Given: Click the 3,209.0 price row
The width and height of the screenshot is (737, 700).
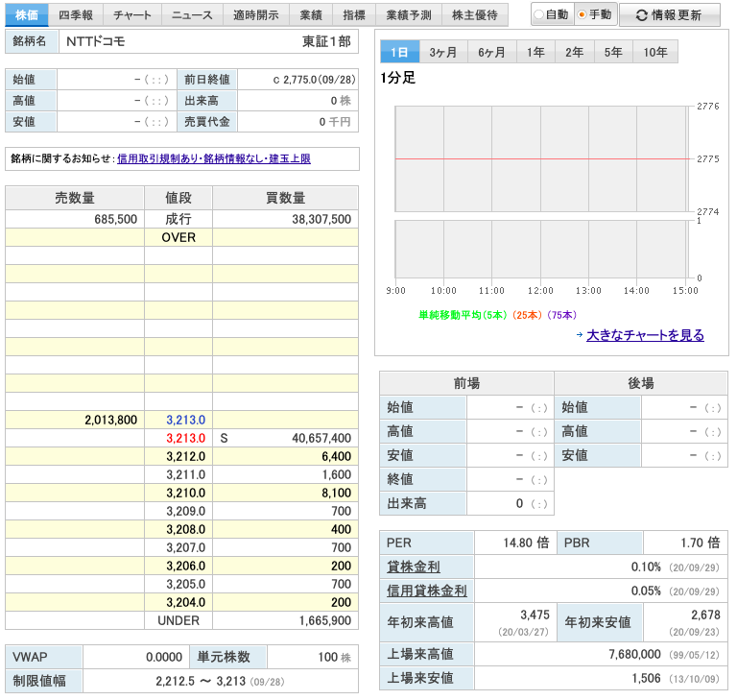Looking at the screenshot, I should click(182, 511).
